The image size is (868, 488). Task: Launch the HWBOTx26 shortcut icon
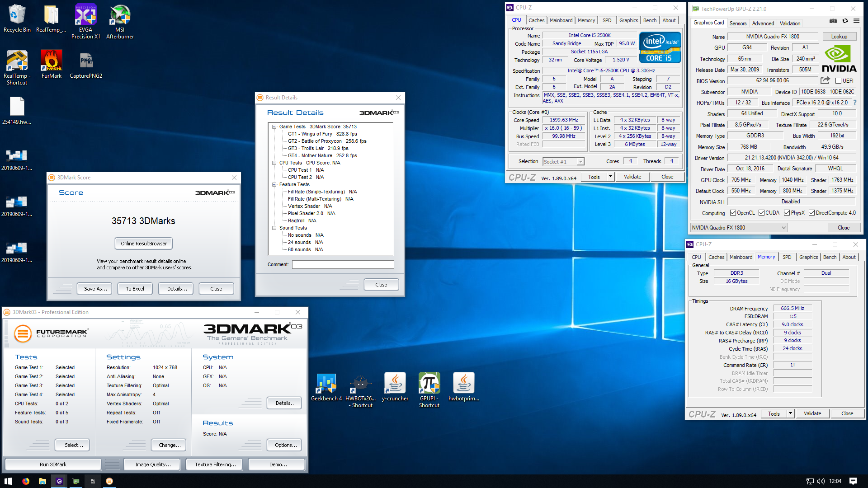click(x=361, y=390)
